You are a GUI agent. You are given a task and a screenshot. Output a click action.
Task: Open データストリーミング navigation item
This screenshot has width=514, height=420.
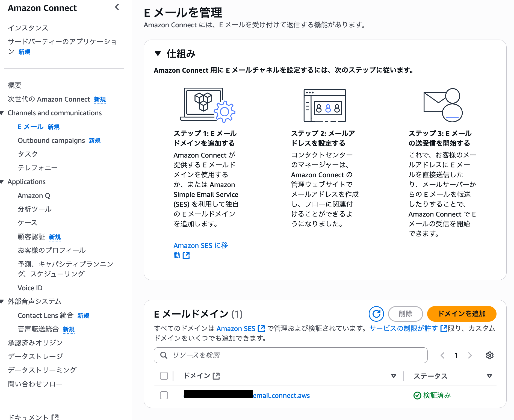click(x=42, y=370)
